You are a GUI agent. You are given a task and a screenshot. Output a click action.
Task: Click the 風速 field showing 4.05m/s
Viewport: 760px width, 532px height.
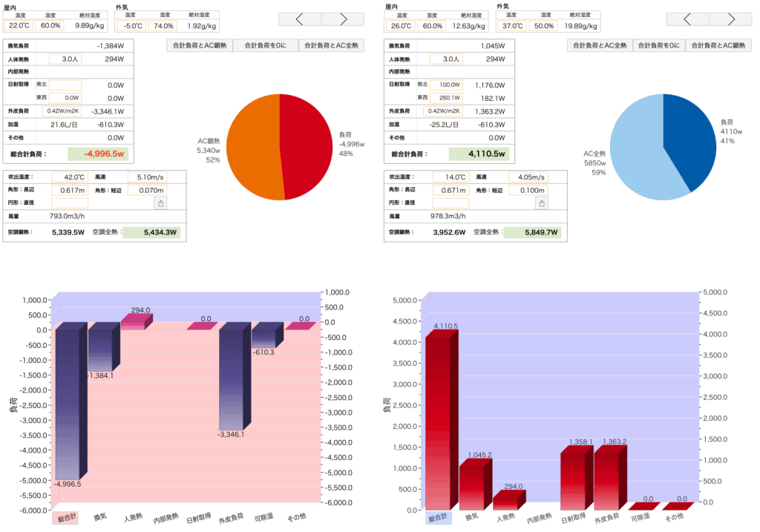pyautogui.click(x=528, y=177)
